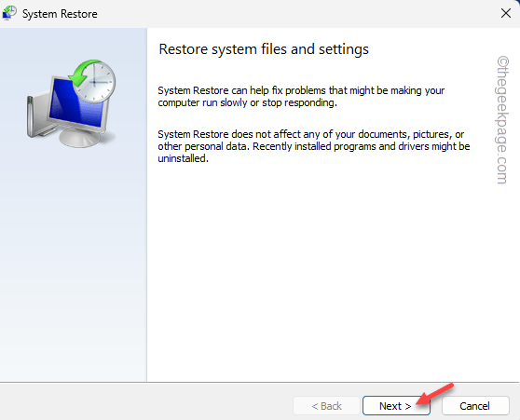Click the System Restore title bar icon

tap(9, 13)
